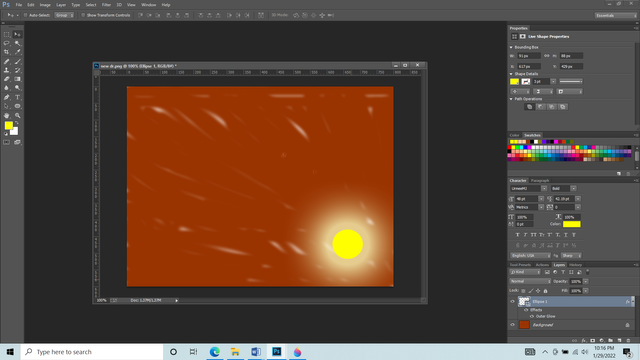Click the shape width W input field

coord(529,56)
